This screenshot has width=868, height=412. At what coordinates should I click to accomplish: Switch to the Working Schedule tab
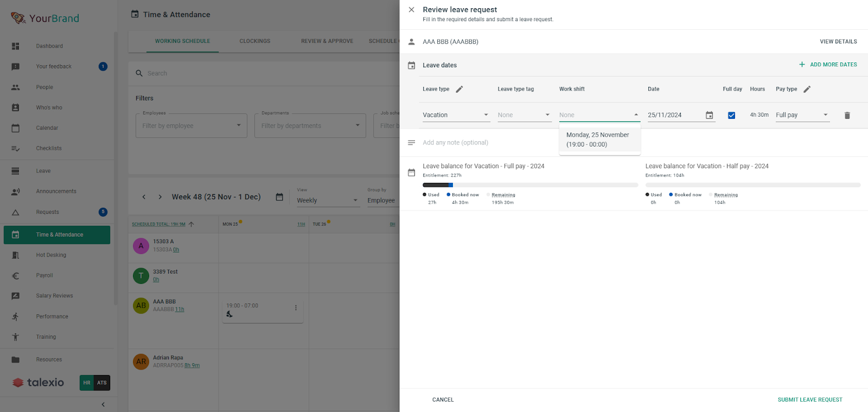[182, 41]
